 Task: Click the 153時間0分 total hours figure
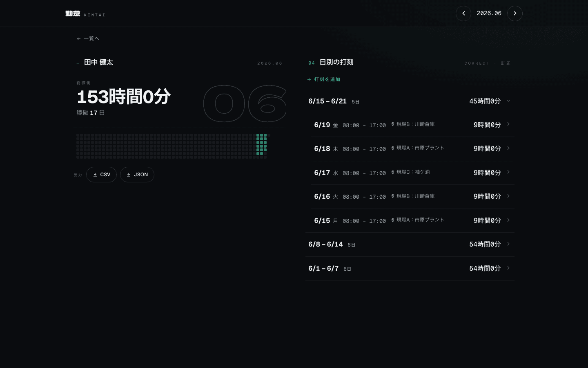pos(124,97)
